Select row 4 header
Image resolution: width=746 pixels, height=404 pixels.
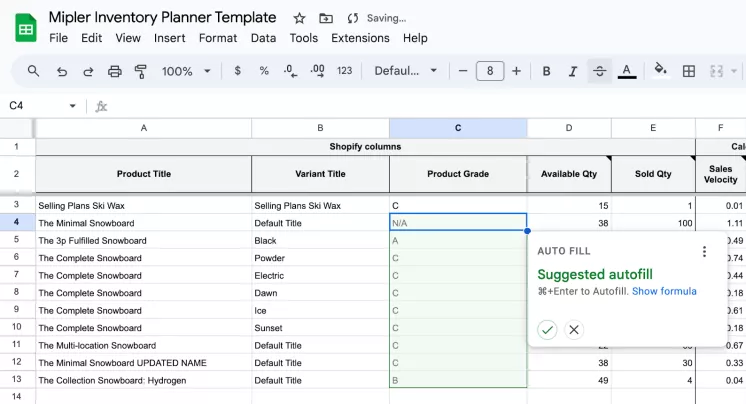coord(17,222)
